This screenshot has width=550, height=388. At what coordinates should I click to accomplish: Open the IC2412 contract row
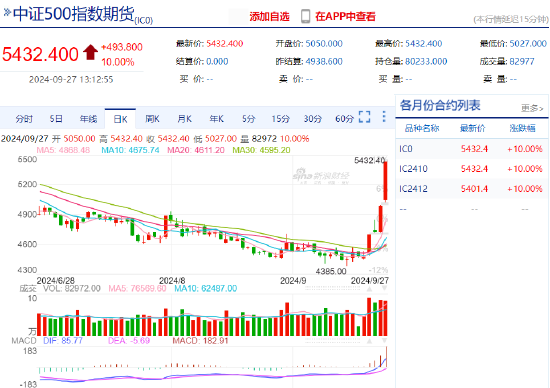coord(472,189)
